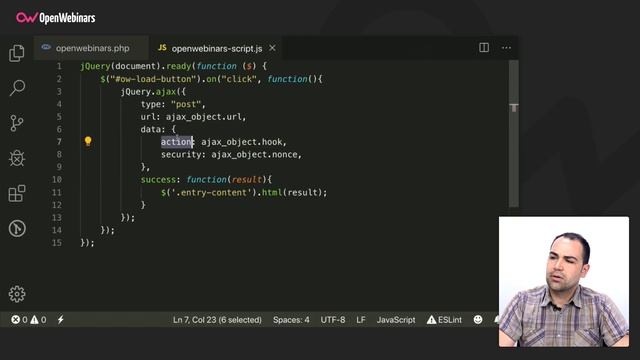Open the editor More Actions ellipsis
This screenshot has height=360, width=640.
(506, 48)
